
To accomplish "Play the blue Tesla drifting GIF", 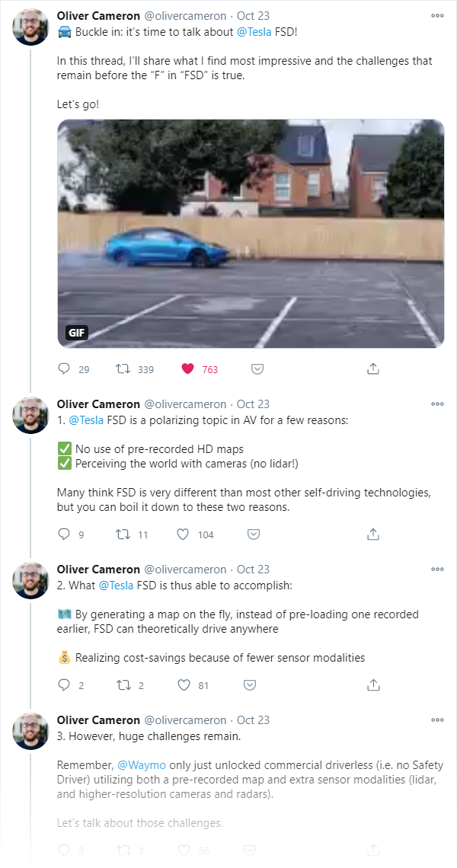I will 251,234.
